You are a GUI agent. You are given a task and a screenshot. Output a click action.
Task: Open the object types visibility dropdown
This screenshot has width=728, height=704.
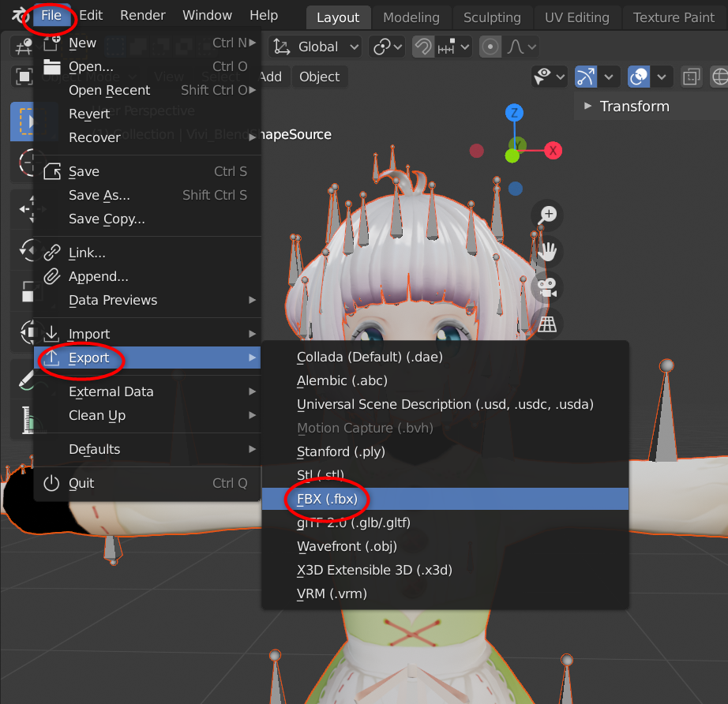(x=550, y=77)
